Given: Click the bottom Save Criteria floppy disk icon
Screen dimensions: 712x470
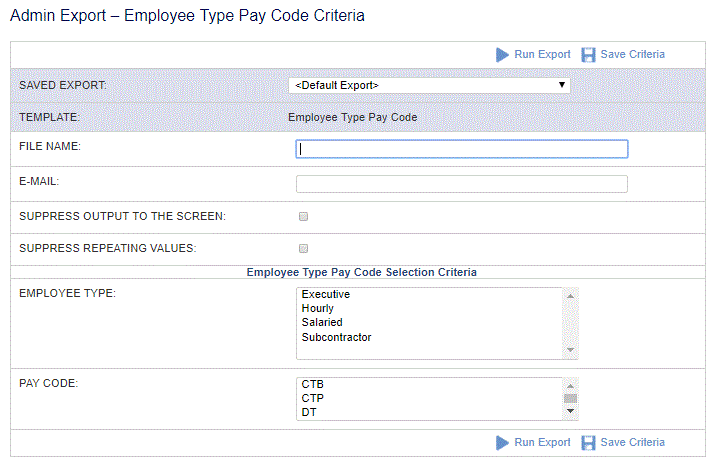Looking at the screenshot, I should pos(588,443).
